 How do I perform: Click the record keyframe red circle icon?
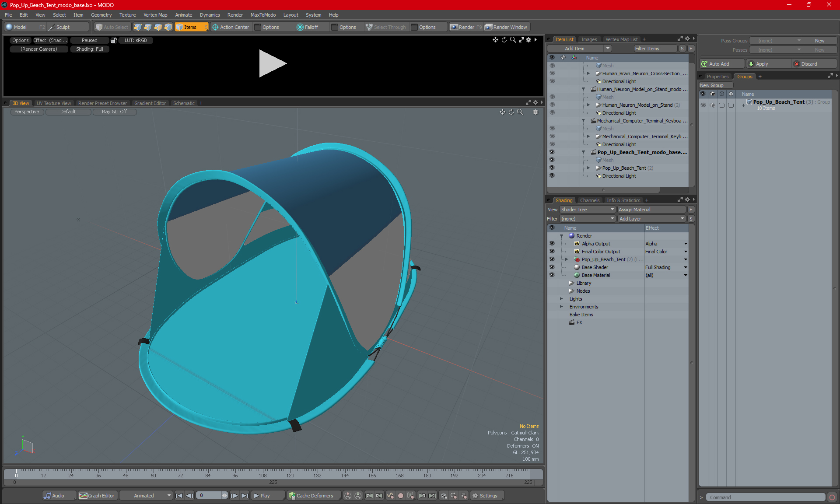point(400,496)
